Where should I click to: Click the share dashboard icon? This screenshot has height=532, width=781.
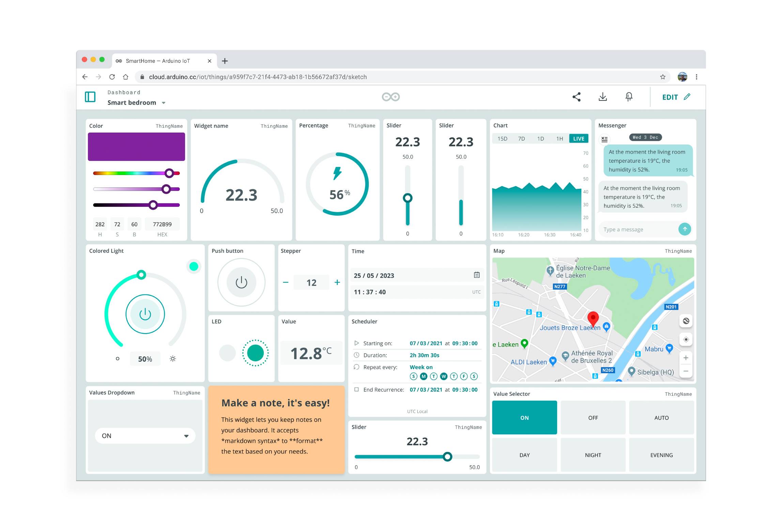click(577, 97)
